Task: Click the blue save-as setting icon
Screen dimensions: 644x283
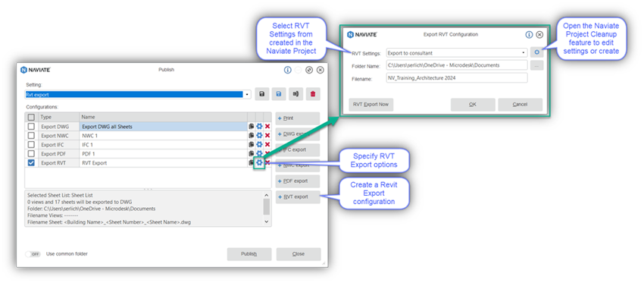Action: pos(279,94)
